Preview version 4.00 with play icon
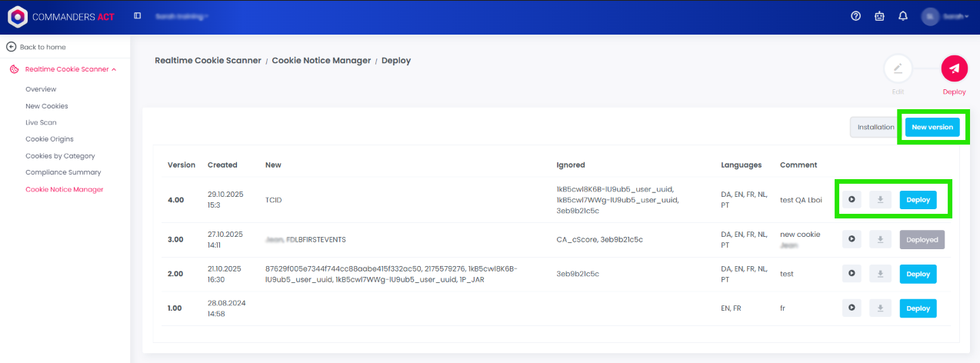 pos(852,200)
